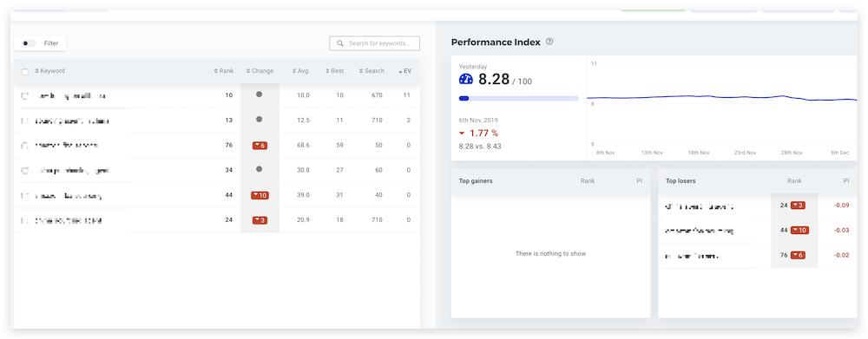Image resolution: width=868 pixels, height=339 pixels.
Task: Click the 28th Nov chart axis label
Action: pos(791,153)
